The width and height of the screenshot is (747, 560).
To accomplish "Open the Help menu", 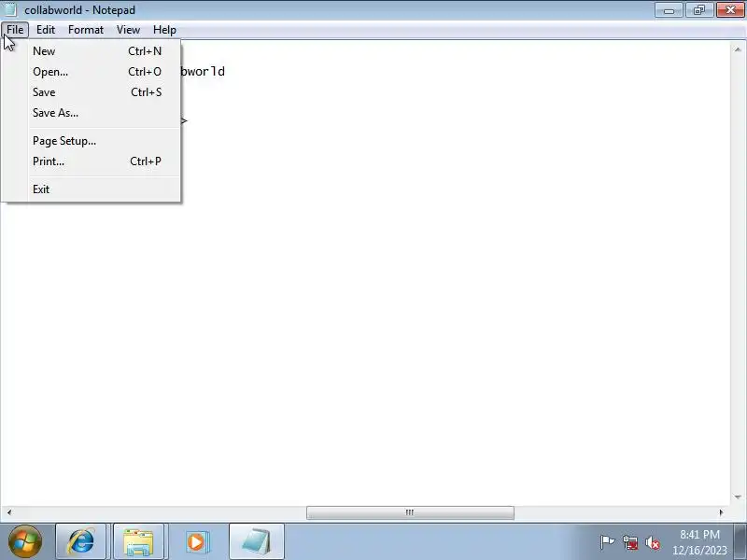I will 164,30.
